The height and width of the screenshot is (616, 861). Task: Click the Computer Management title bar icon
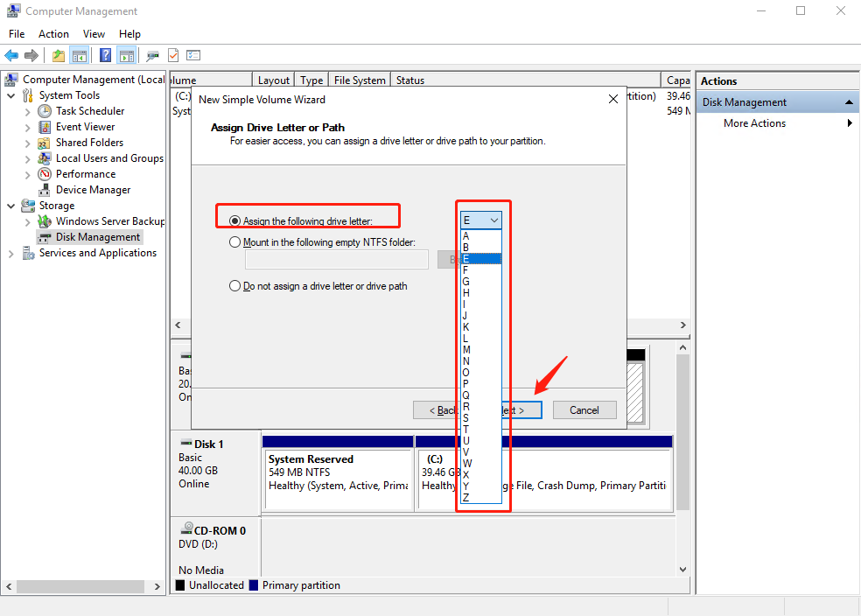[x=14, y=11]
